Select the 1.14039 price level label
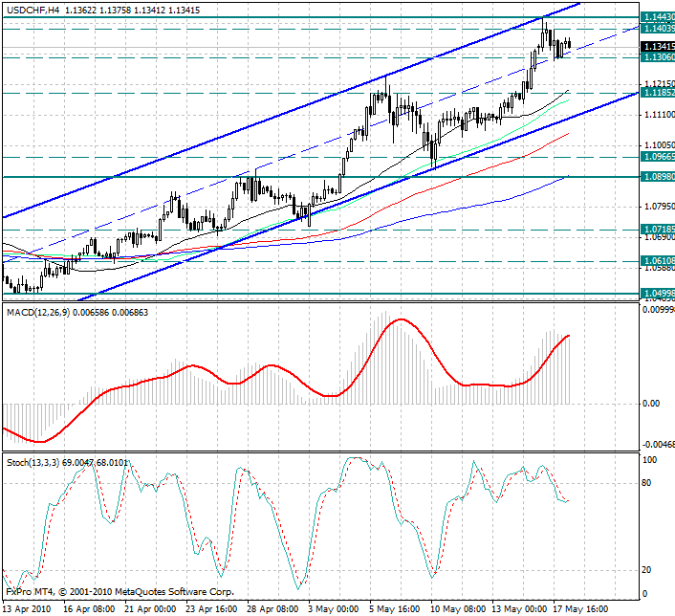 tap(658, 29)
